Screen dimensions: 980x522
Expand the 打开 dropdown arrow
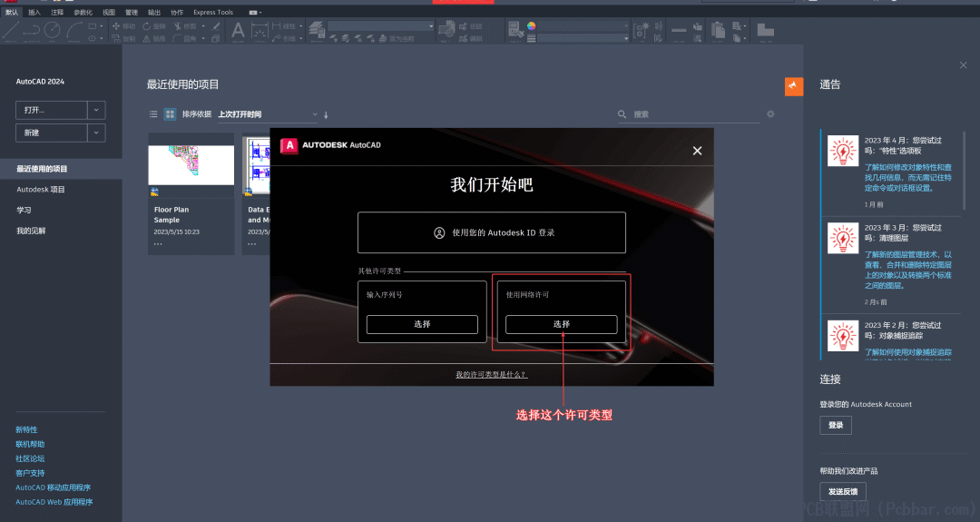click(96, 110)
